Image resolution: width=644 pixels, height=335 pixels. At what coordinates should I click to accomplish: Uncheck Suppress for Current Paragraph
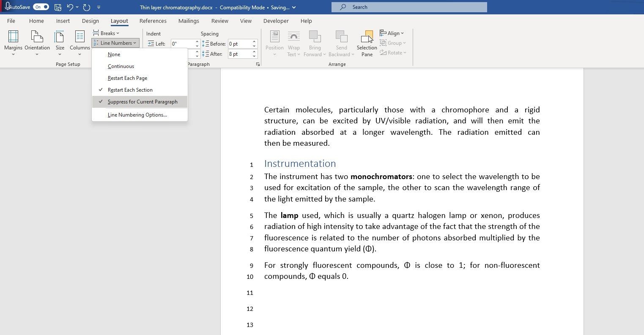point(140,102)
